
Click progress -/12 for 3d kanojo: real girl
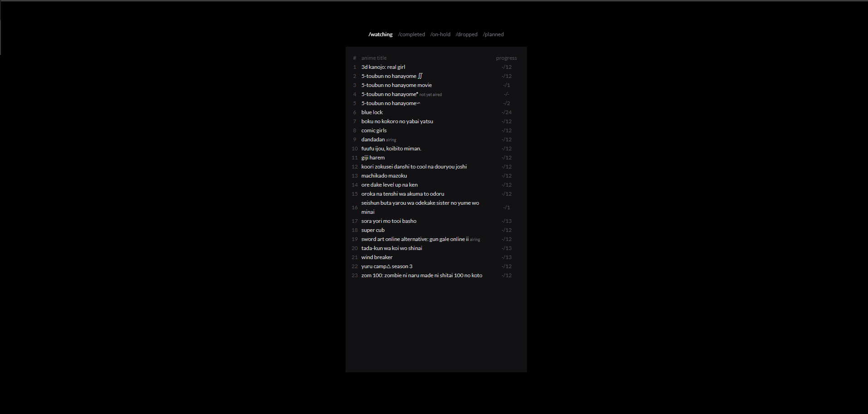coord(507,67)
